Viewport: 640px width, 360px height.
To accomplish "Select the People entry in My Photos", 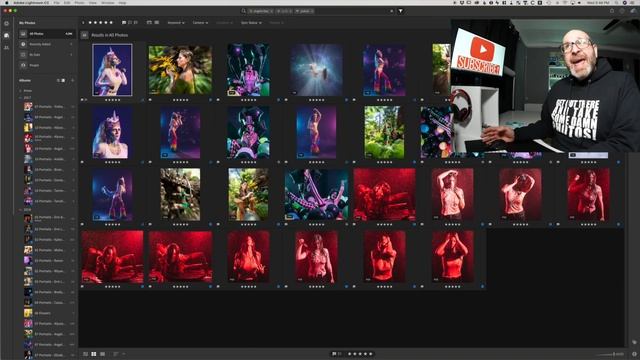I will pyautogui.click(x=47, y=65).
